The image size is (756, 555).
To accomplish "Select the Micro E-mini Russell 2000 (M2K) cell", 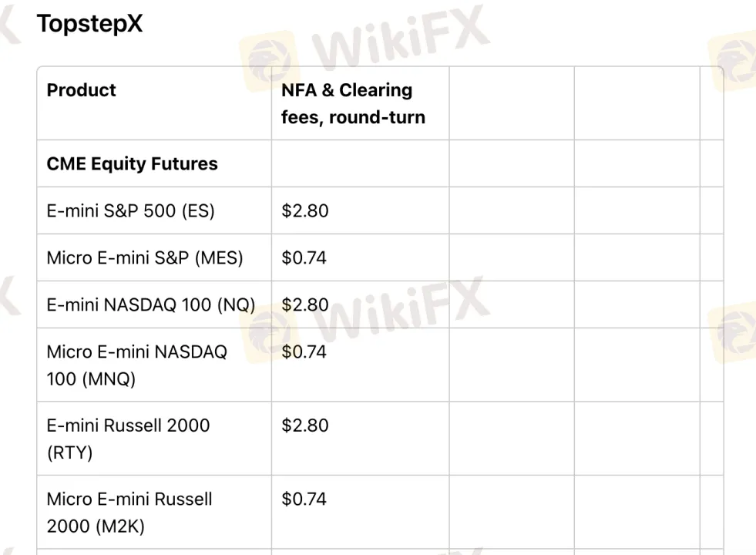I will [x=129, y=513].
